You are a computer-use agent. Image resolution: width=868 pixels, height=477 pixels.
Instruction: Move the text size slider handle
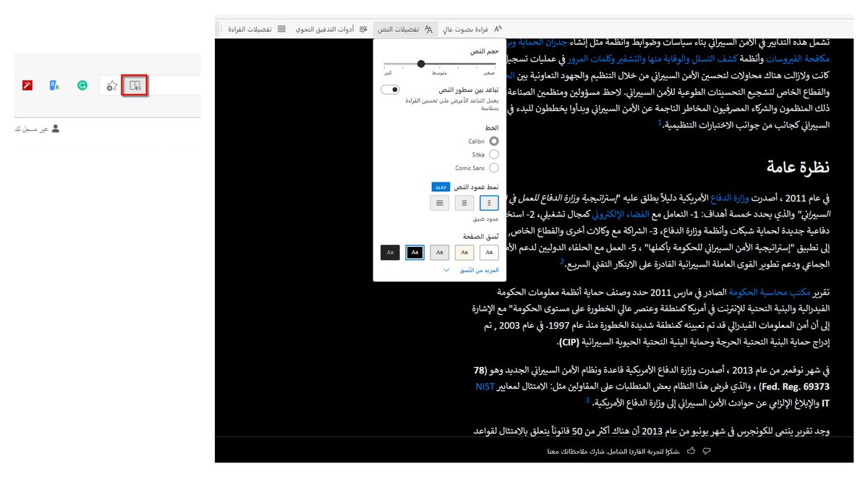(421, 64)
